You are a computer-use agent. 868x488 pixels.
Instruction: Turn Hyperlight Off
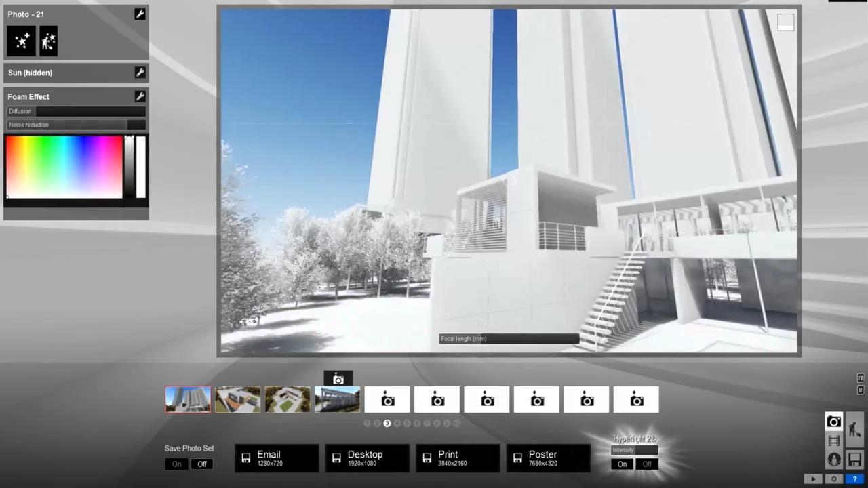[x=647, y=464]
